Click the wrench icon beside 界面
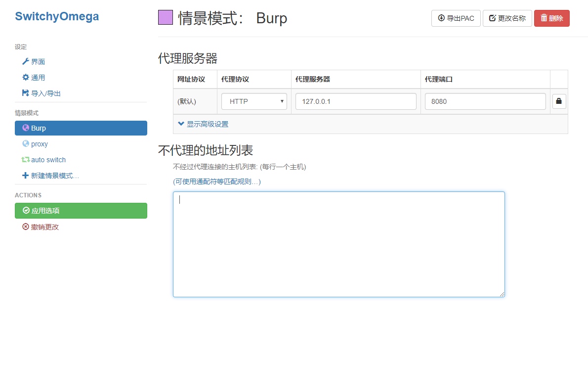 (26, 62)
